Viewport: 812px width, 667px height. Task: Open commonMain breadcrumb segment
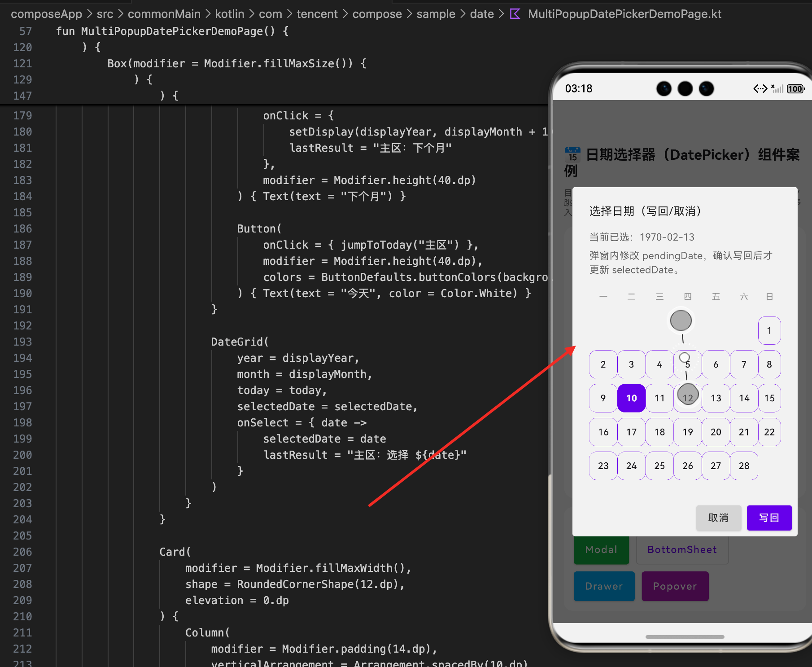pyautogui.click(x=164, y=14)
